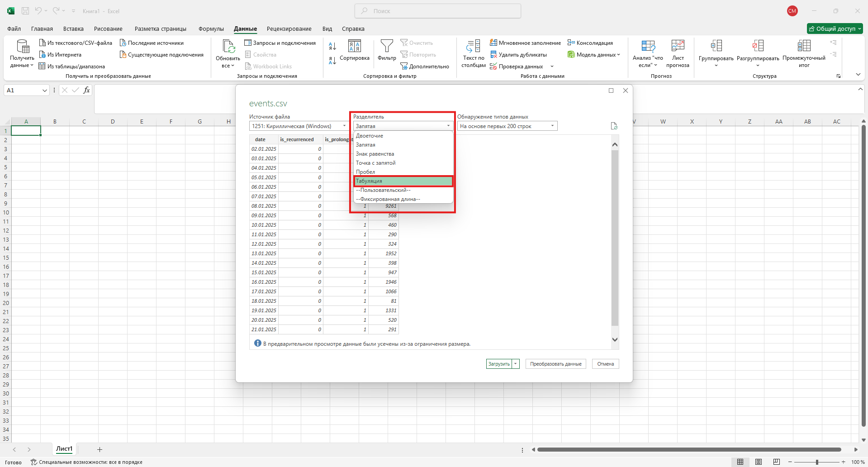The image size is (868, 467).
Task: Switch to Page Layout view in the status bar
Action: coord(759,462)
